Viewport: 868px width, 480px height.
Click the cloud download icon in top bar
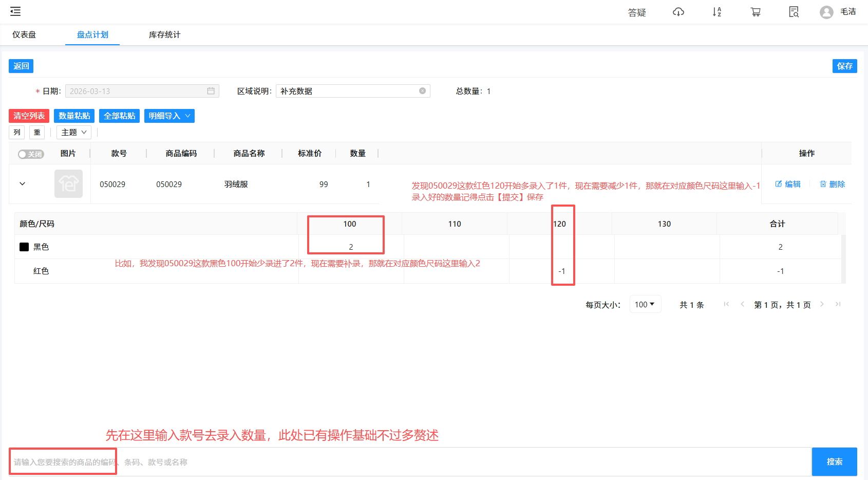pyautogui.click(x=678, y=11)
